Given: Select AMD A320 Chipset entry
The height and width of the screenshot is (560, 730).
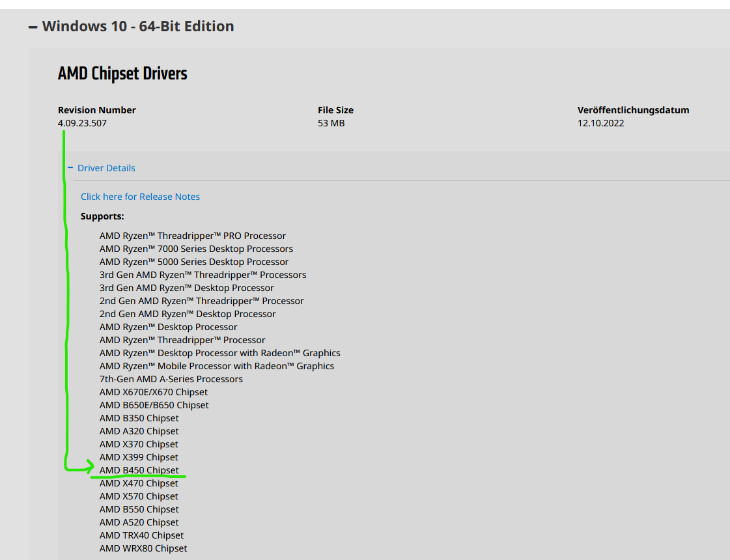Looking at the screenshot, I should tap(139, 432).
